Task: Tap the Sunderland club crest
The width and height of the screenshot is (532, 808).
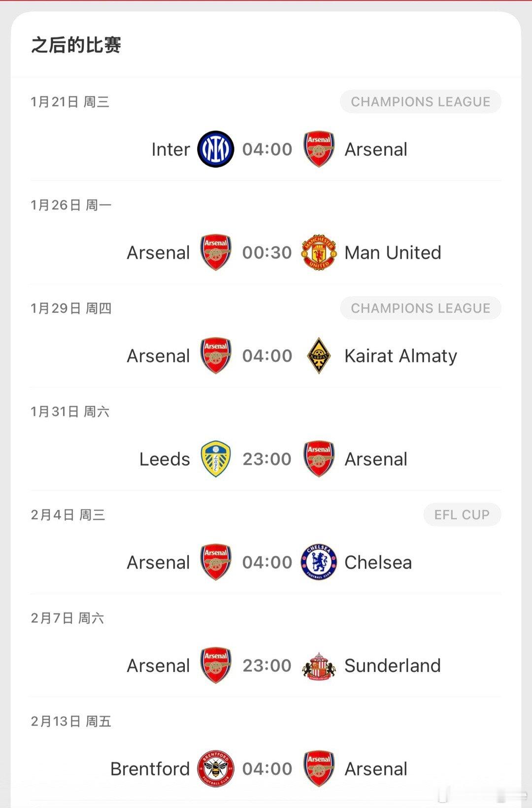Action: point(319,666)
